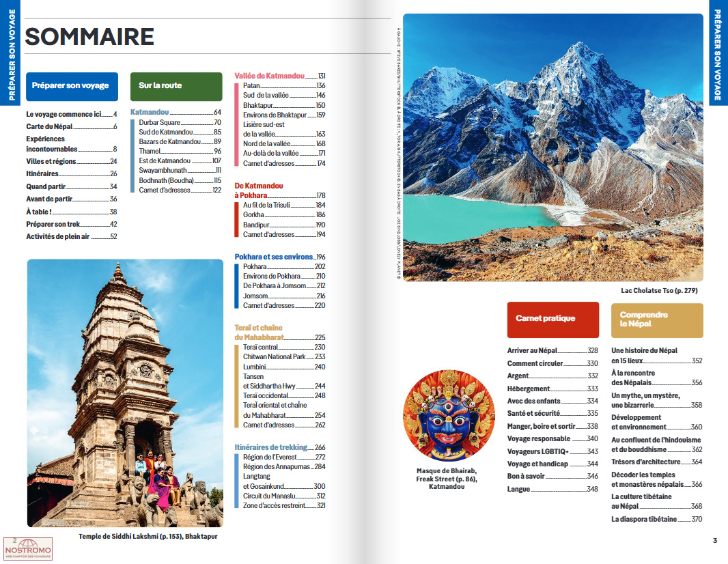Click the blue 'Préparer son voyage' header box
The width and height of the screenshot is (728, 564).
72,86
